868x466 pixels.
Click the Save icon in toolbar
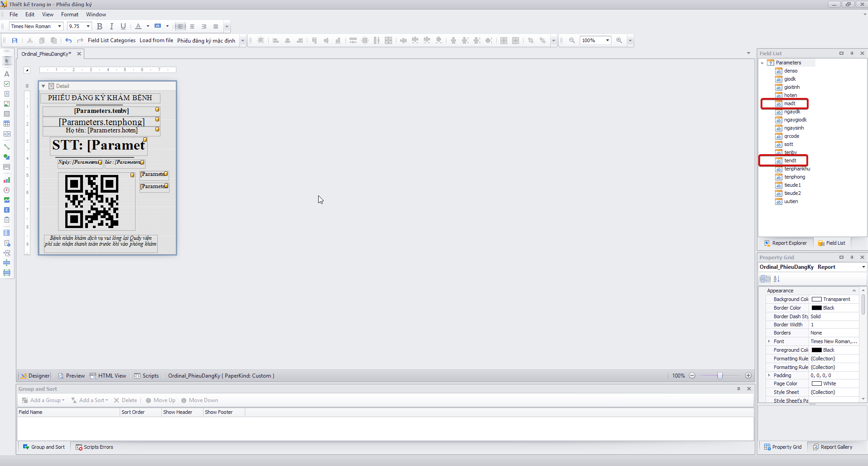coord(15,40)
